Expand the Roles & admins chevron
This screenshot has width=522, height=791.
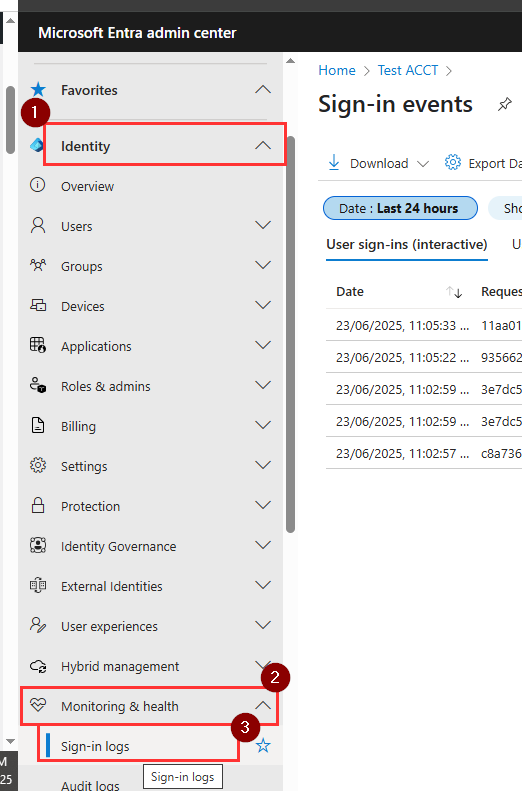[x=263, y=385]
